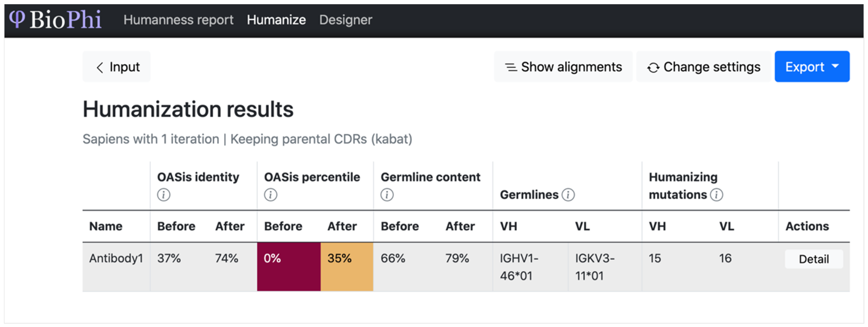Click the OASis identity info icon
This screenshot has height=327, width=868.
click(164, 195)
